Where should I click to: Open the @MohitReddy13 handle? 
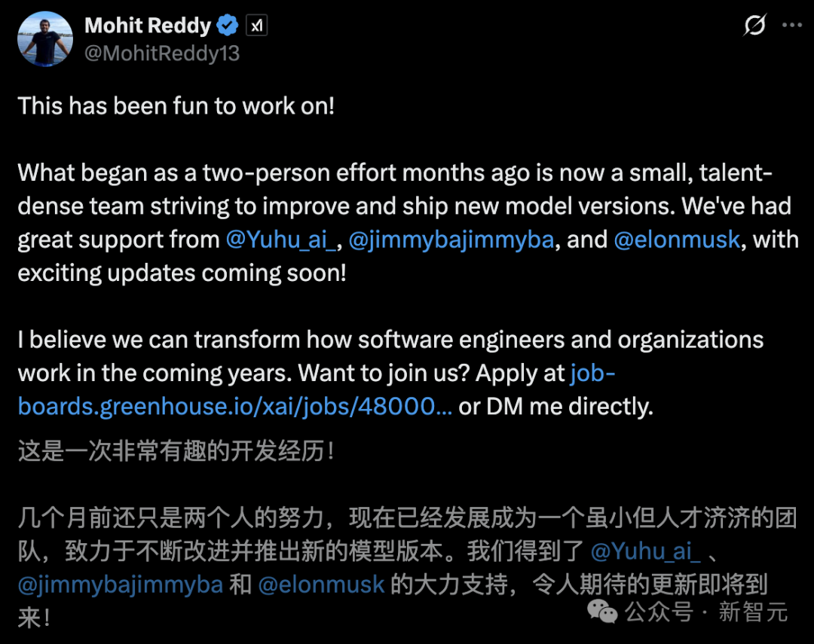pos(162,53)
